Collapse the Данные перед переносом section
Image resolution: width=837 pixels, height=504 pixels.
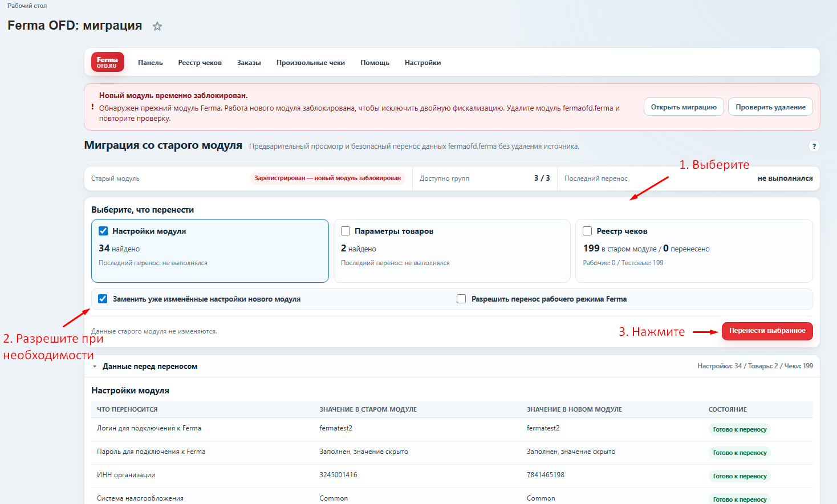[x=95, y=367]
